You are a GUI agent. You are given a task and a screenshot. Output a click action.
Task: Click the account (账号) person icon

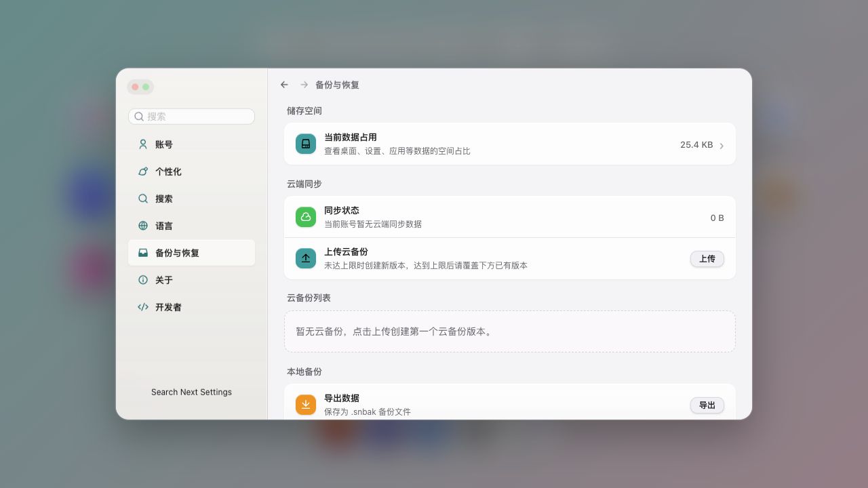pos(143,144)
